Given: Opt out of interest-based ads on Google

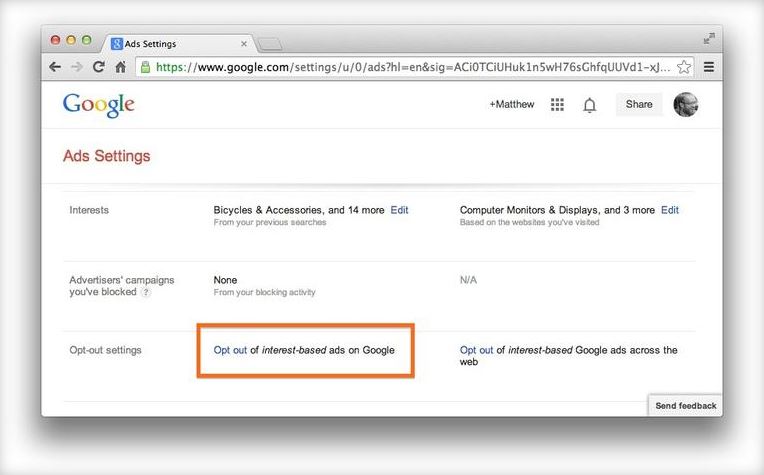Looking at the screenshot, I should [230, 350].
